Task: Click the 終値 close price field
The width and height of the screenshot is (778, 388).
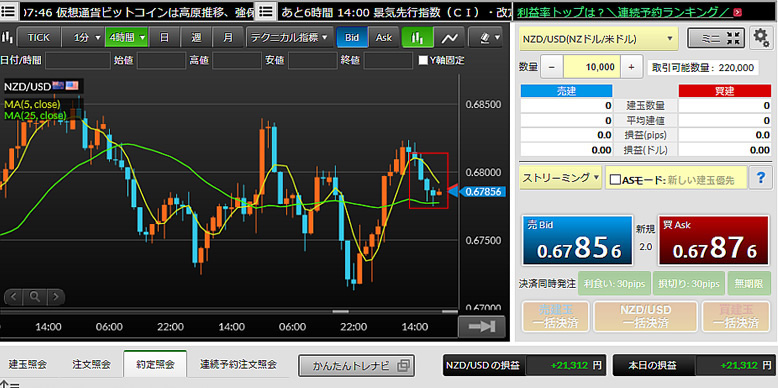Action: 388,61
